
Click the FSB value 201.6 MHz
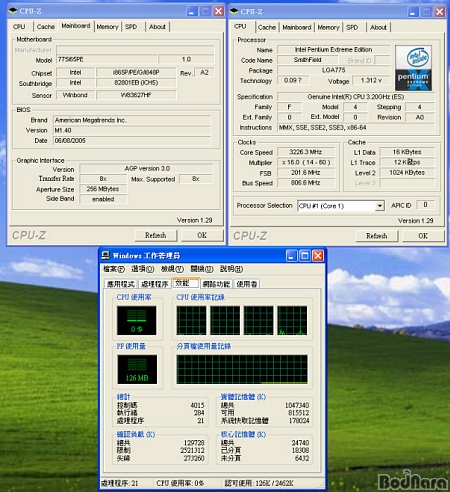click(306, 173)
